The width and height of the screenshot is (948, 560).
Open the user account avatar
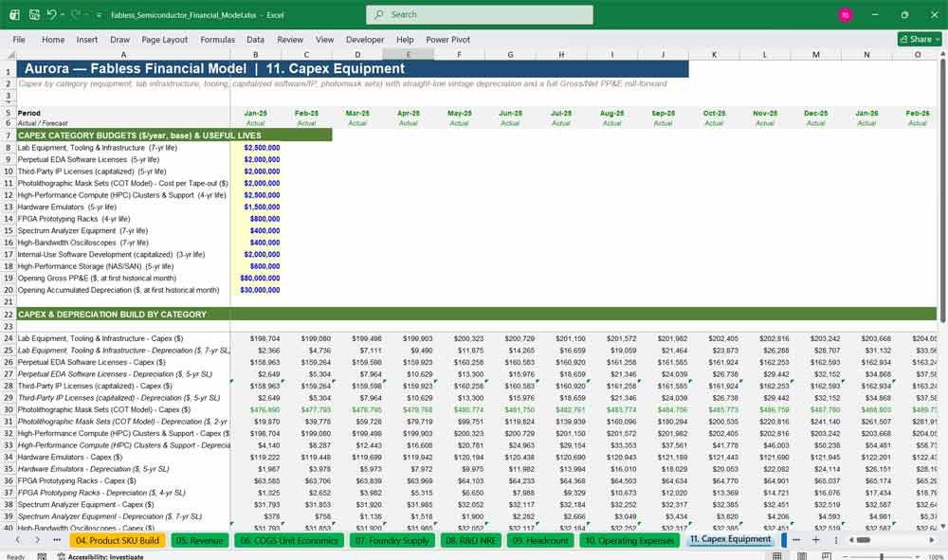click(x=846, y=14)
